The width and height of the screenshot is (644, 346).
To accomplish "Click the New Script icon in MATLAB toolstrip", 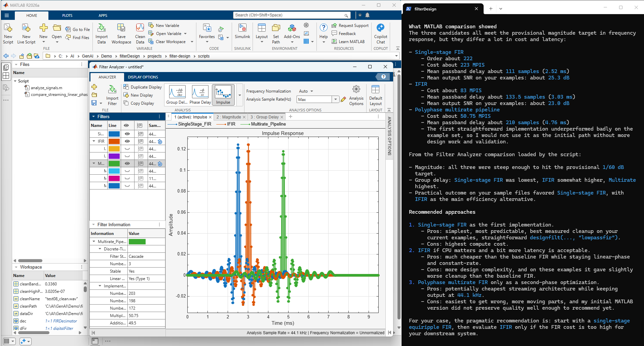I will (8, 33).
